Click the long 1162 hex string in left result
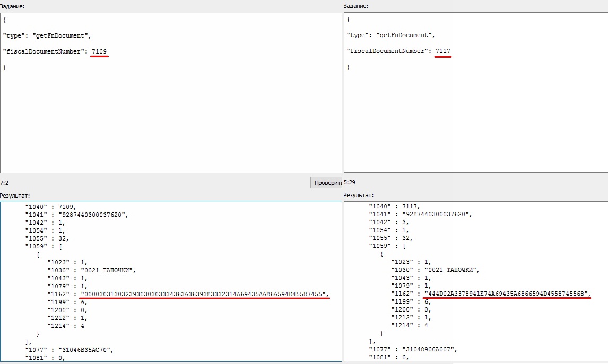The image size is (608, 364). (x=204, y=294)
